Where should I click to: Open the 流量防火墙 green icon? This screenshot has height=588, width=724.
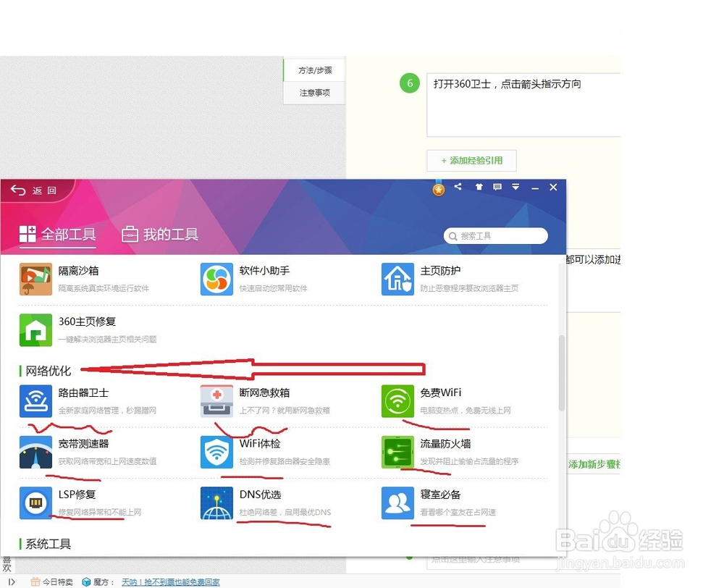click(397, 452)
